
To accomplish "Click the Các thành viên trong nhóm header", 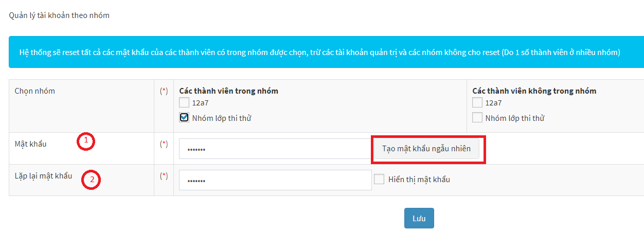I will click(x=229, y=91).
